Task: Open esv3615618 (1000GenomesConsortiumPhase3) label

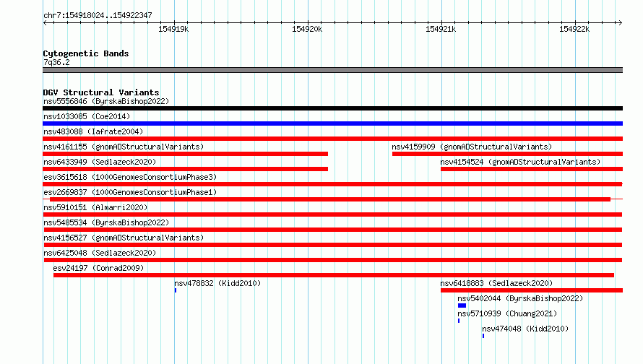Action: click(x=130, y=177)
